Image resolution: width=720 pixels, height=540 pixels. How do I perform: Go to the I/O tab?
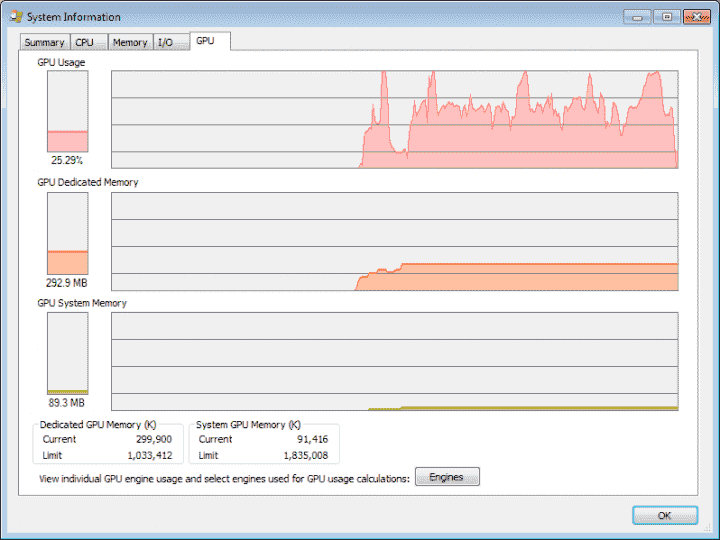click(x=171, y=42)
